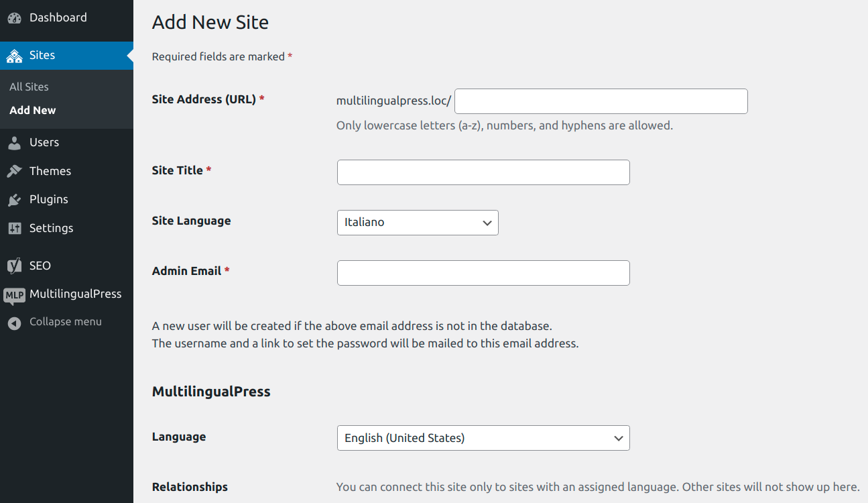The width and height of the screenshot is (868, 503).
Task: Open Settings using its sidebar icon
Action: [x=14, y=228]
